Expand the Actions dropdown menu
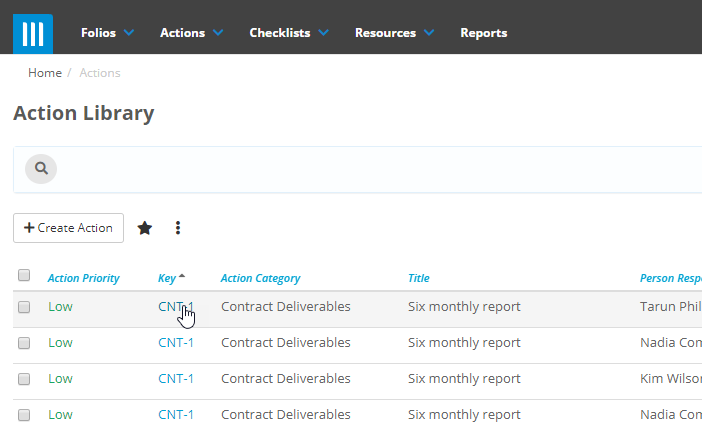 (x=191, y=33)
